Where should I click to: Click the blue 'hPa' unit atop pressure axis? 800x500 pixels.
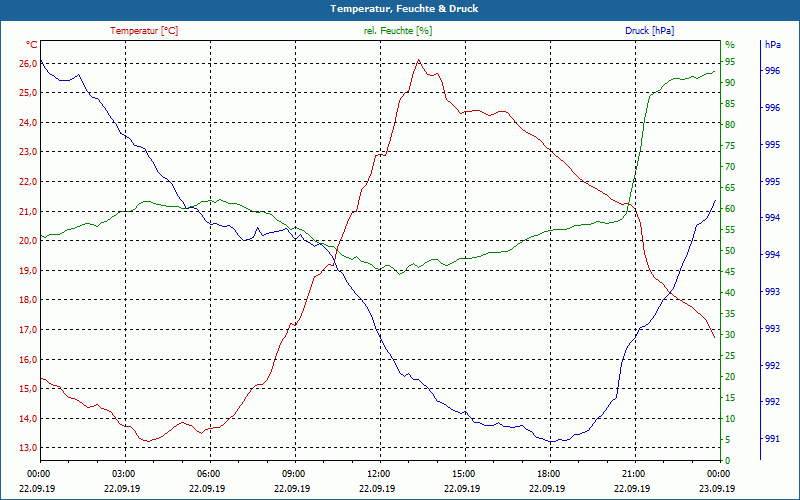[772, 45]
